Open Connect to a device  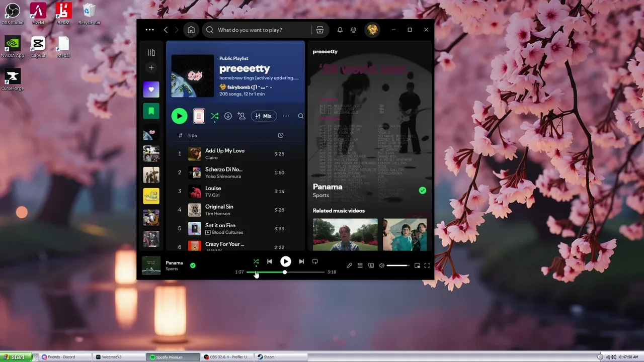pyautogui.click(x=371, y=265)
